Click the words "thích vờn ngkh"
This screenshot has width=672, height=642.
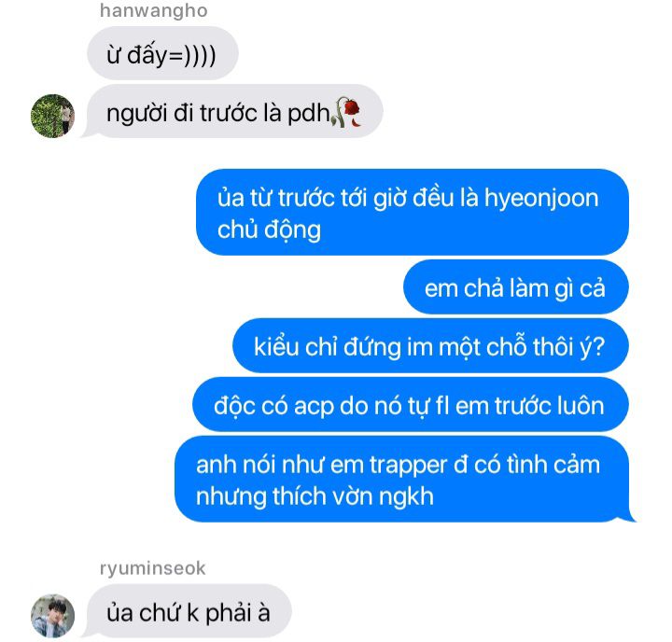pyautogui.click(x=353, y=497)
